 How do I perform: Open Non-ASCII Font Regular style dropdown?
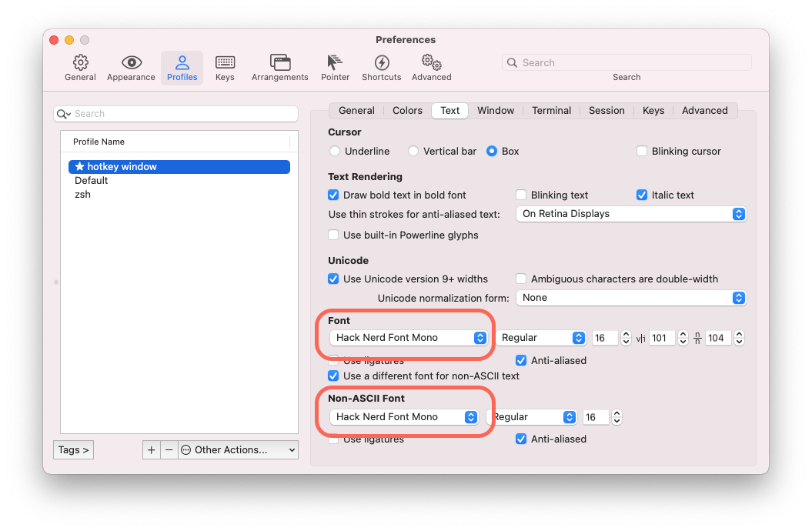(532, 417)
